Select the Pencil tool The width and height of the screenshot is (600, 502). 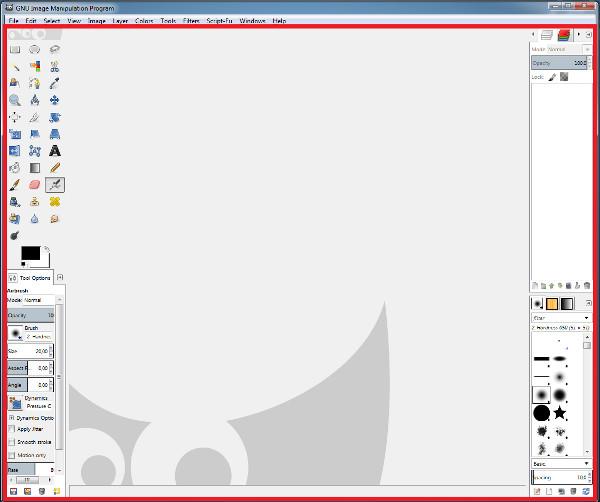tap(55, 168)
